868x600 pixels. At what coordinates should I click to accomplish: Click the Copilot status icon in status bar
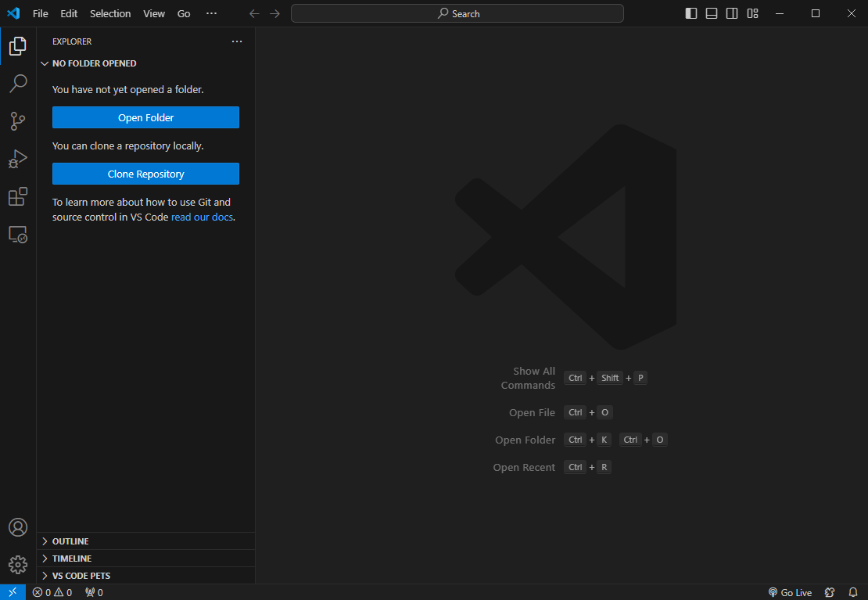tap(829, 592)
